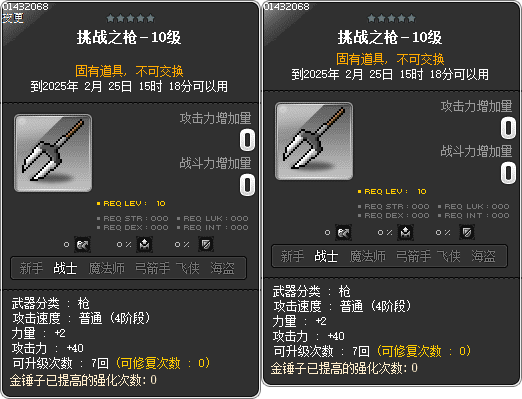Click the star rating row in the left tooltip
The width and height of the screenshot is (522, 399).
pyautogui.click(x=130, y=18)
